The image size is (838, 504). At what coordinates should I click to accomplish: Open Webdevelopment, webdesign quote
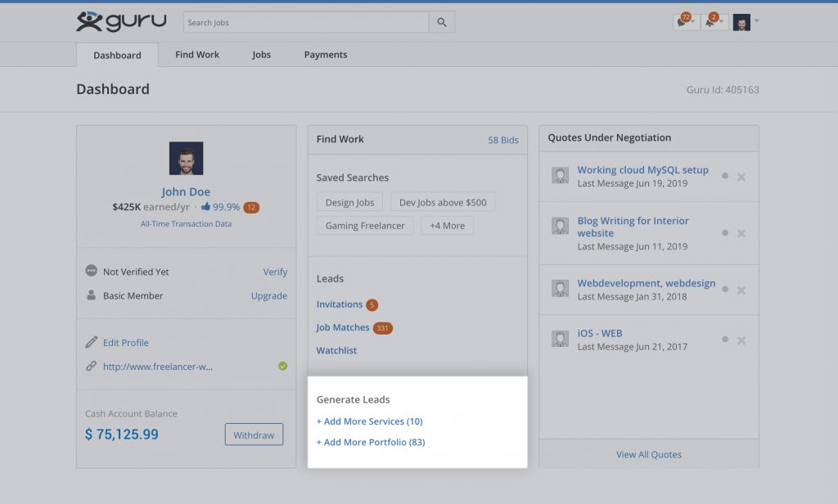click(x=647, y=283)
